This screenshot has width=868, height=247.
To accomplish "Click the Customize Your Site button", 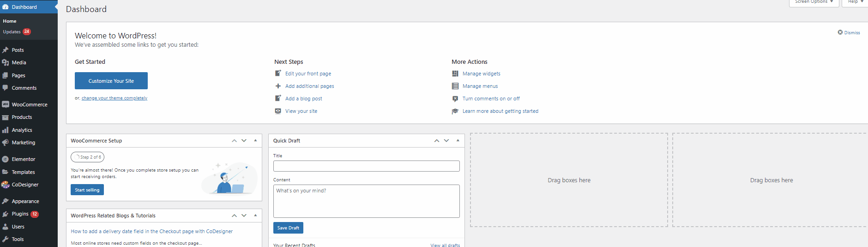I will 111,81.
